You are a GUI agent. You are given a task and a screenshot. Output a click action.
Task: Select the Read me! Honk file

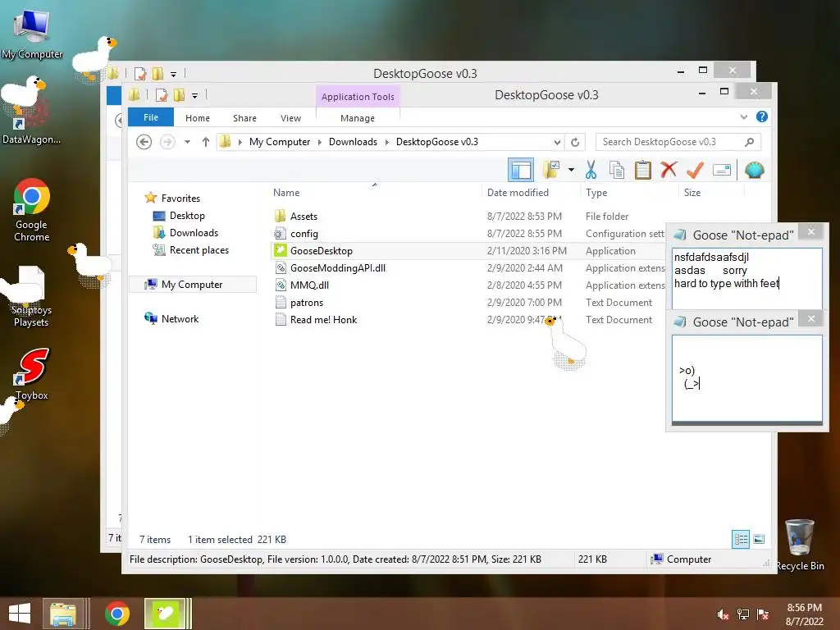click(x=323, y=320)
